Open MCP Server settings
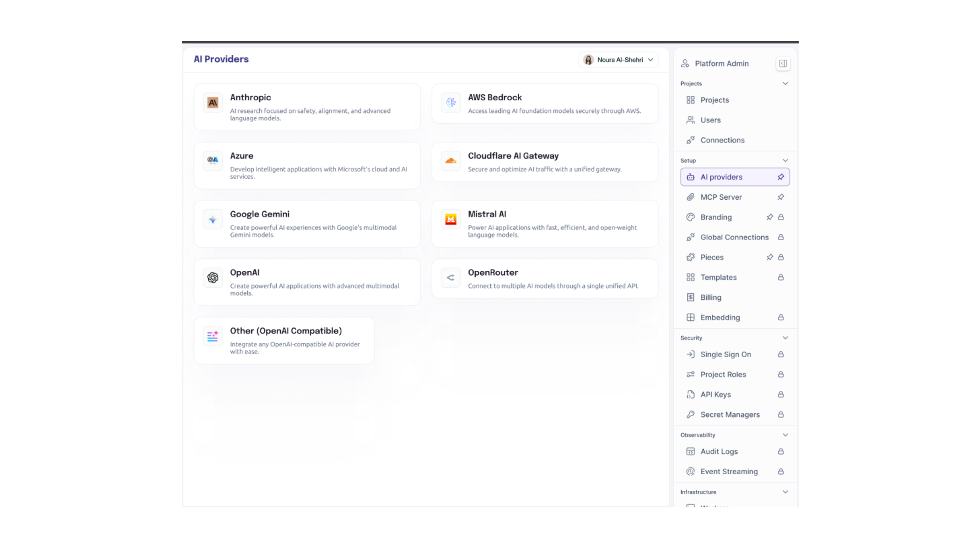Image resolution: width=980 pixels, height=548 pixels. (735, 197)
